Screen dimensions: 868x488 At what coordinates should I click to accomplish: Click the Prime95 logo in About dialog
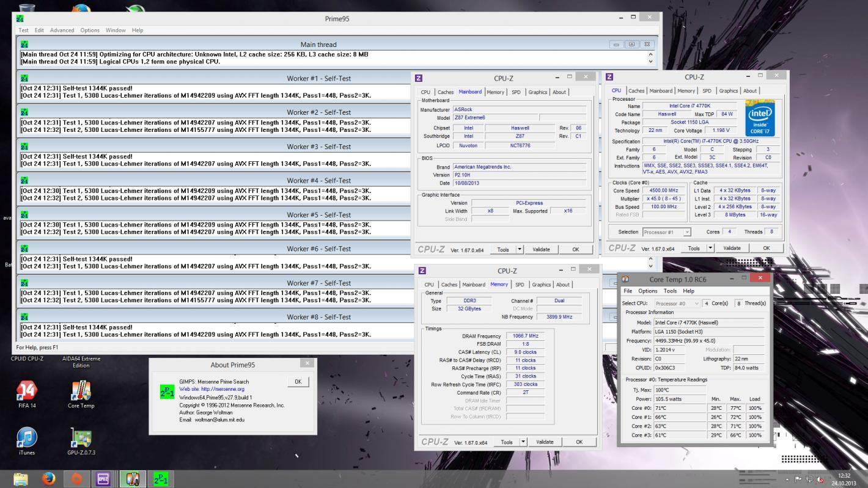166,391
